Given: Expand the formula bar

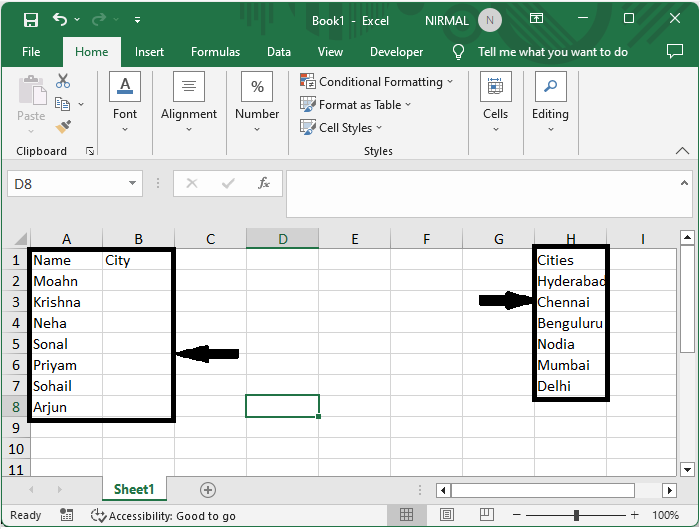Looking at the screenshot, I should point(684,183).
